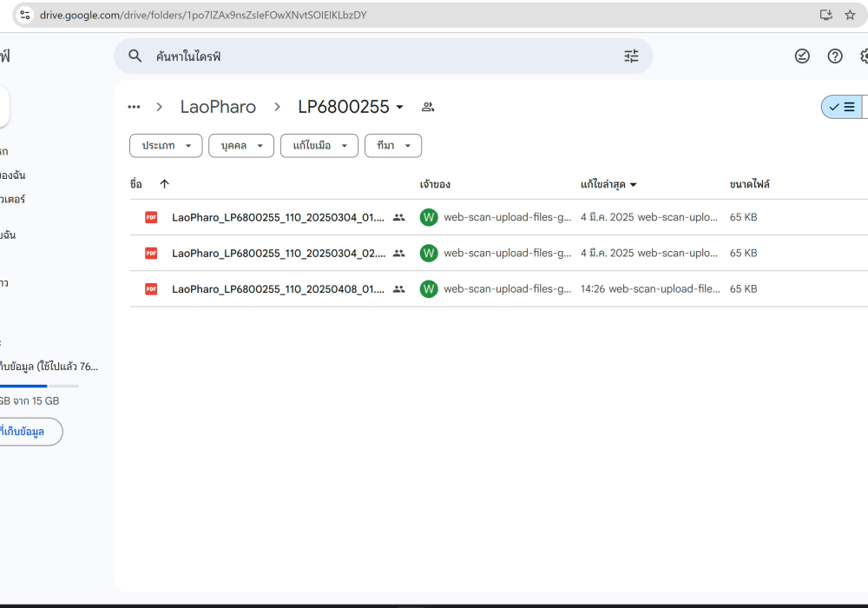
Task: Expand the แก้ไขเมื่อ modified filter dropdown
Action: (x=319, y=146)
